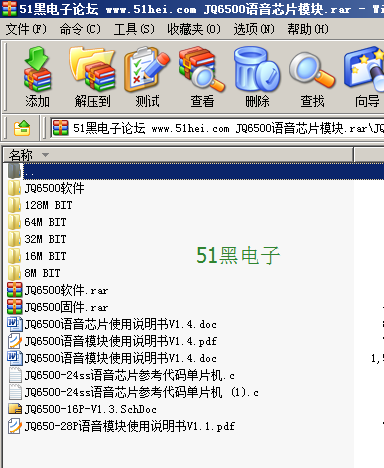
Task: Click the 解压到 (Extract To) toolbar icon
Action: 92,77
